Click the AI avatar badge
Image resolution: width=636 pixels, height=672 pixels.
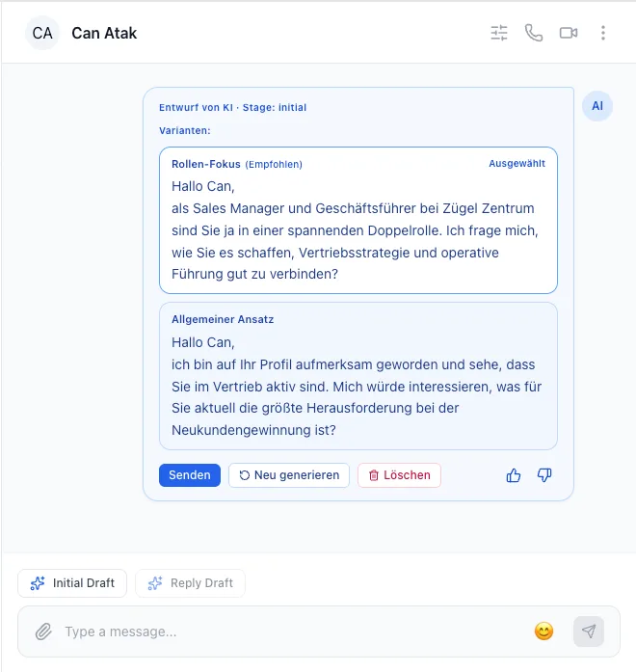(x=597, y=106)
